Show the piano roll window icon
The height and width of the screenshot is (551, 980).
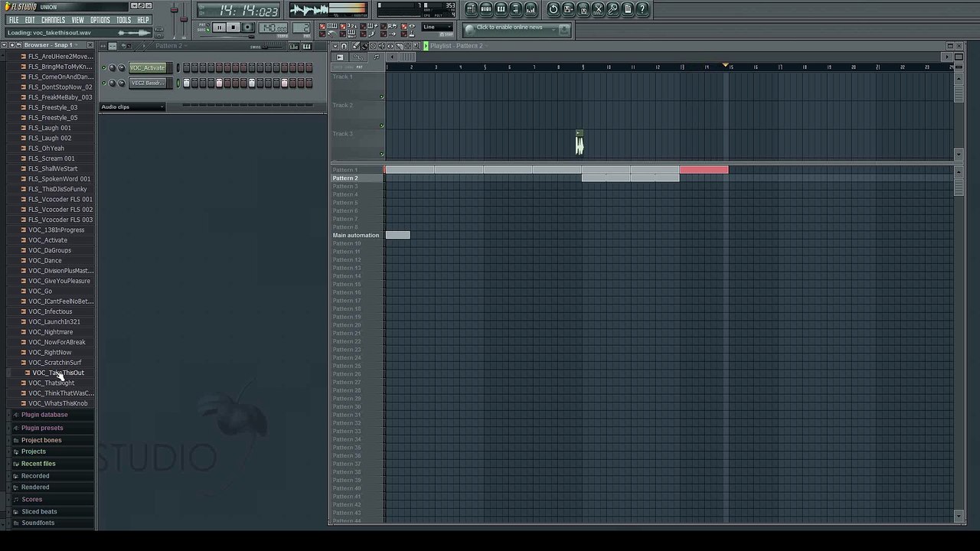(x=501, y=9)
